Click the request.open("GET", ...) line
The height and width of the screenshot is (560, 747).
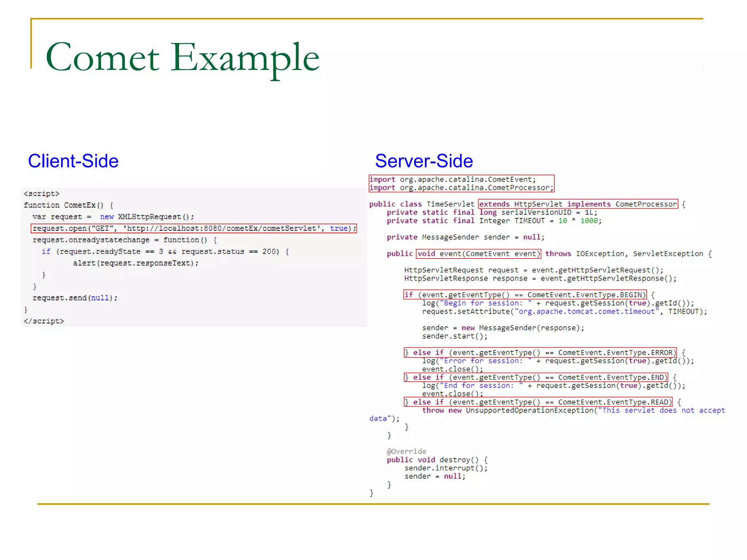click(x=194, y=229)
